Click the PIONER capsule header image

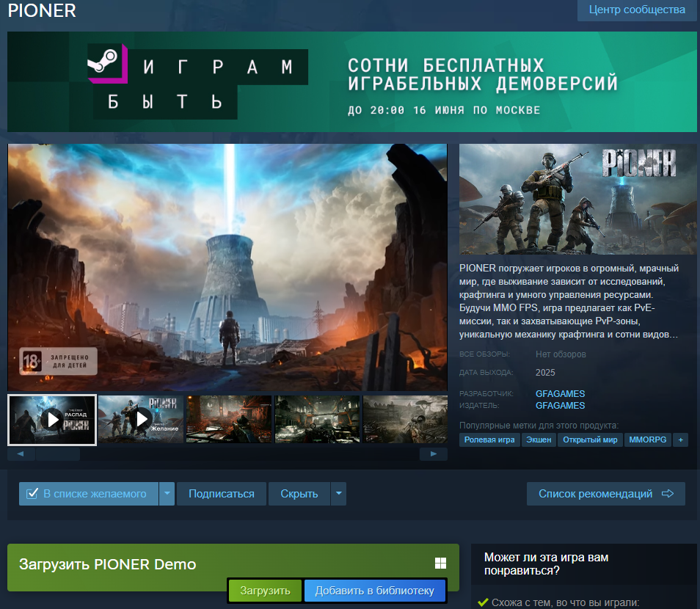pos(577,199)
